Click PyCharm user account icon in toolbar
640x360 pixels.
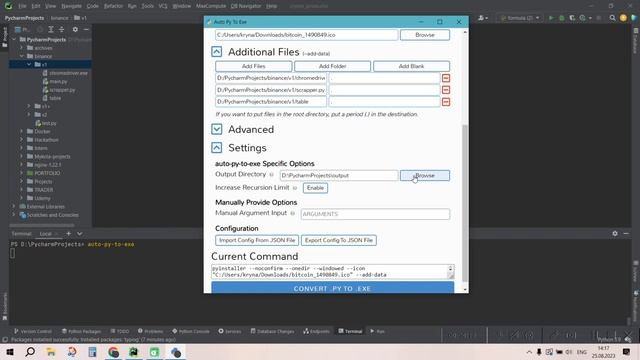point(482,18)
